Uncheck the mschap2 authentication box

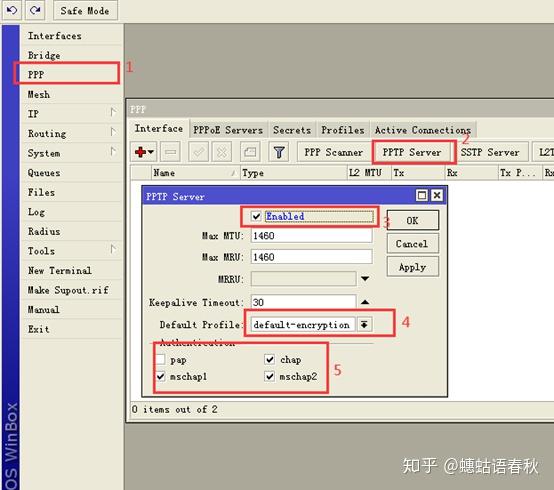tap(269, 376)
